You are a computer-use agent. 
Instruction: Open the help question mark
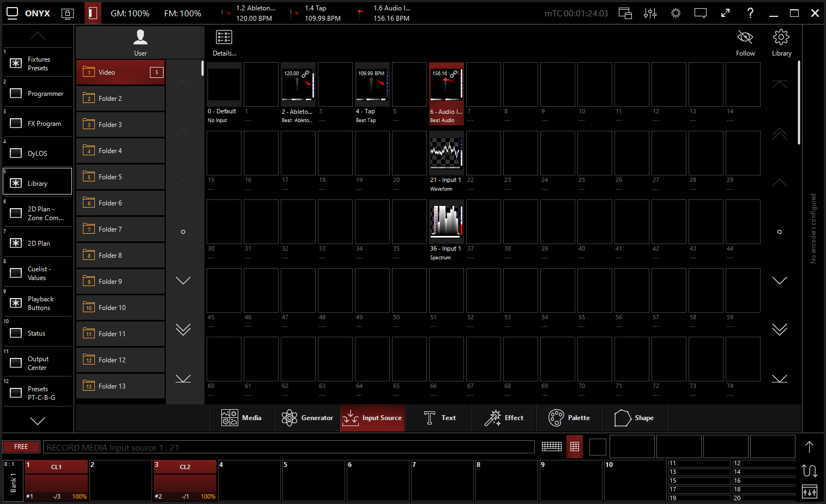pos(750,13)
